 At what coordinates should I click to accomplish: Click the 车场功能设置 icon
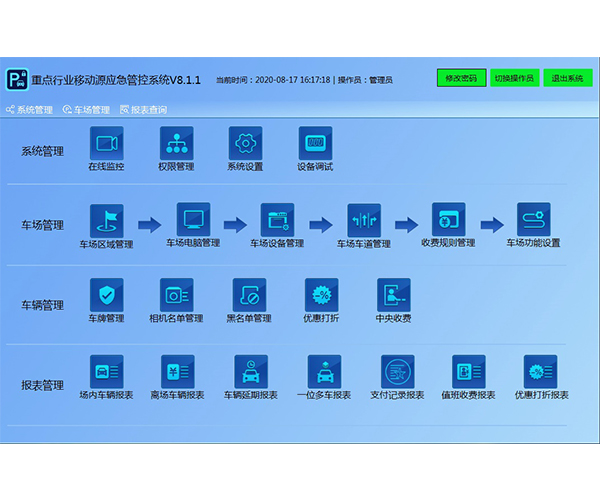pos(534,219)
